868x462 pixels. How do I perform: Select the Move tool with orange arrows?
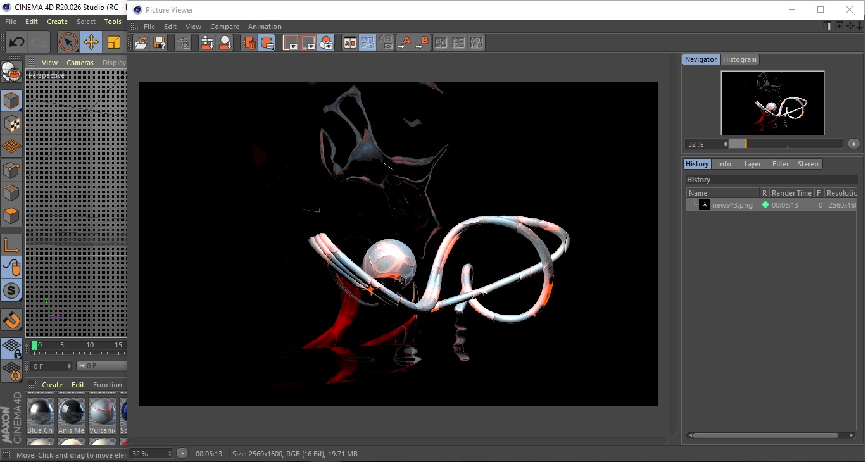click(91, 42)
